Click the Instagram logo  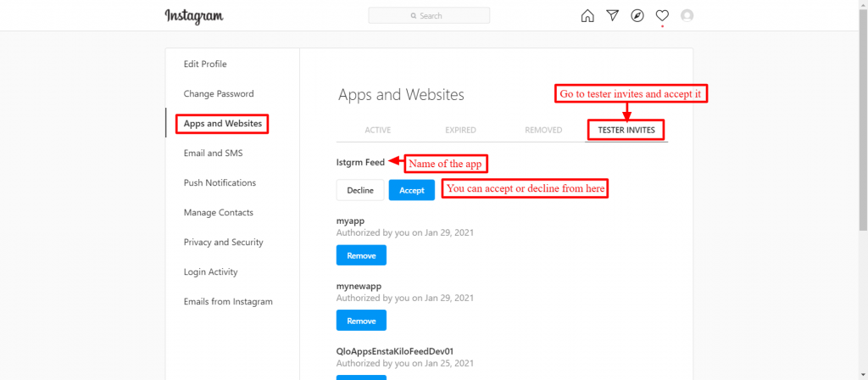click(194, 16)
